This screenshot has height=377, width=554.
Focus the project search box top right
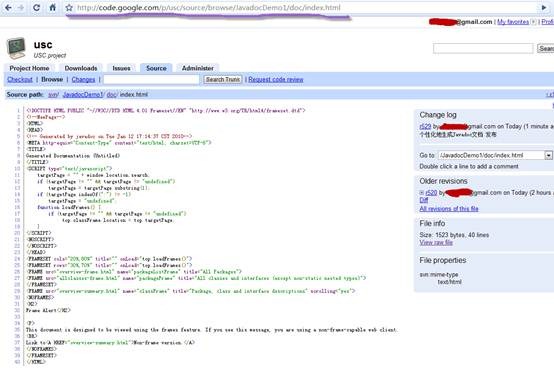(483, 48)
